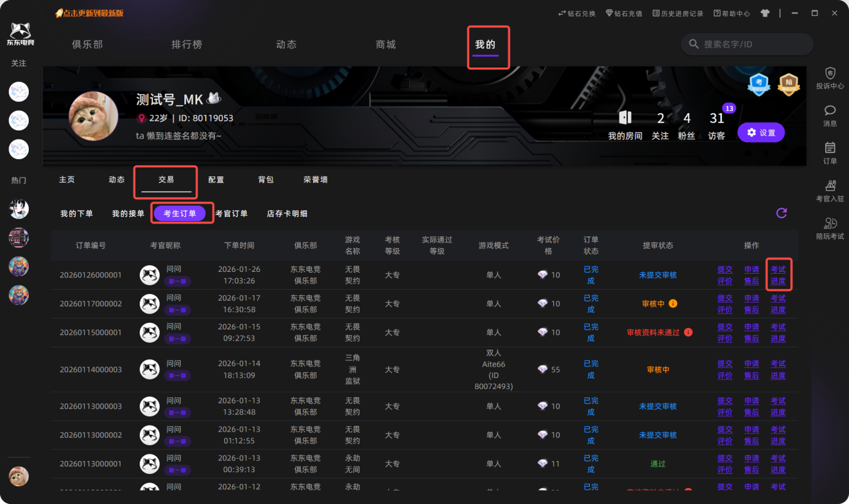Click the user avatar at the sidebar bottom
849x504 pixels.
click(x=19, y=476)
